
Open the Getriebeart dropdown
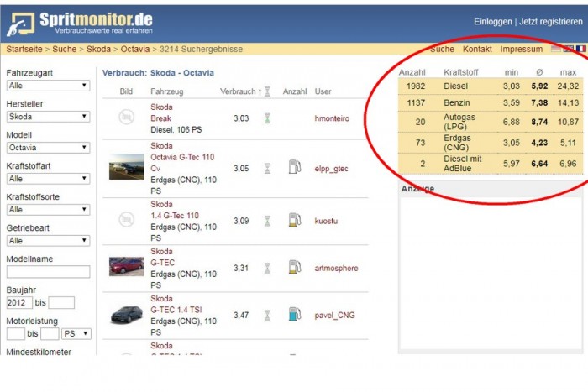click(x=49, y=241)
